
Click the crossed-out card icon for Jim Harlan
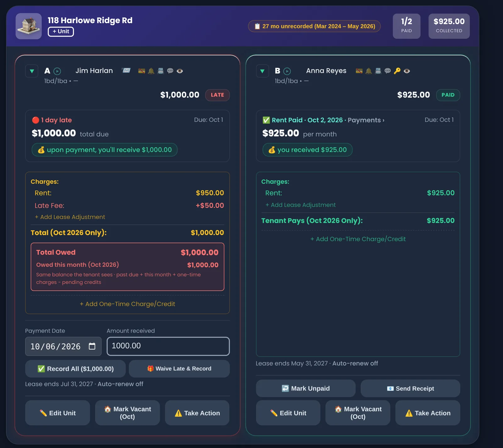click(142, 71)
